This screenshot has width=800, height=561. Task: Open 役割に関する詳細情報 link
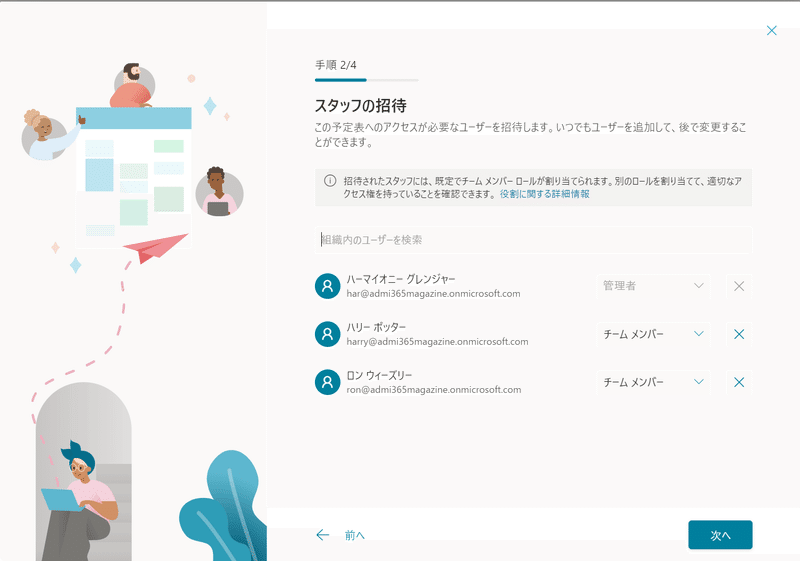[544, 194]
